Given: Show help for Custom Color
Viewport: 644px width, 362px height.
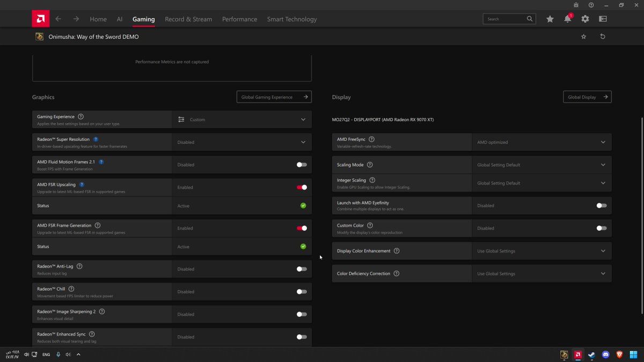Looking at the screenshot, I should [370, 225].
